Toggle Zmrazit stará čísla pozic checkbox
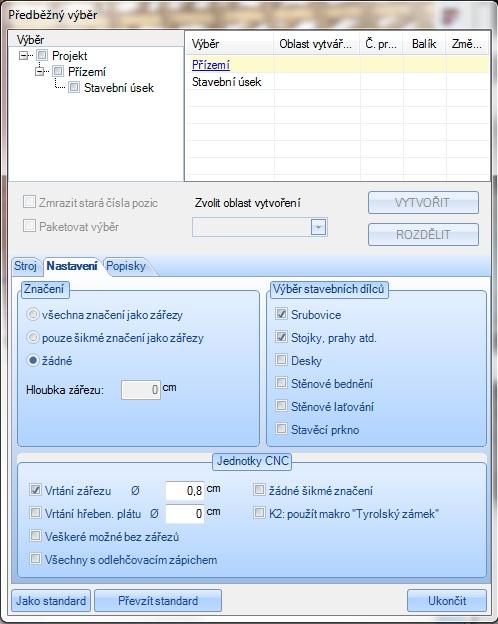The width and height of the screenshot is (498, 624). click(29, 202)
